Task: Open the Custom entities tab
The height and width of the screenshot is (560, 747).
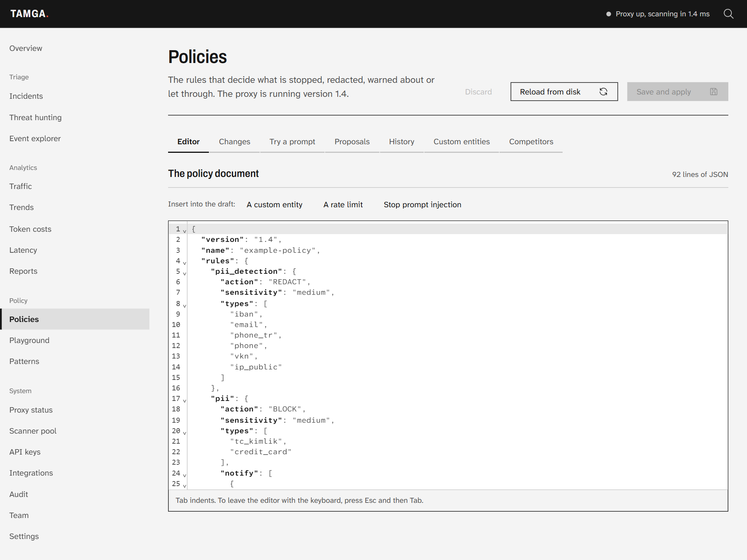Action: [461, 142]
